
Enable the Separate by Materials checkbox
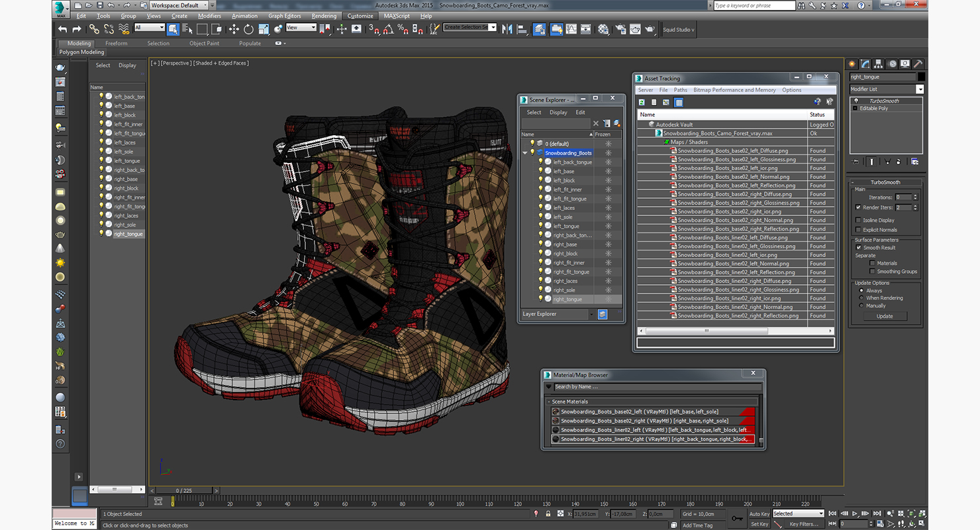[873, 263]
